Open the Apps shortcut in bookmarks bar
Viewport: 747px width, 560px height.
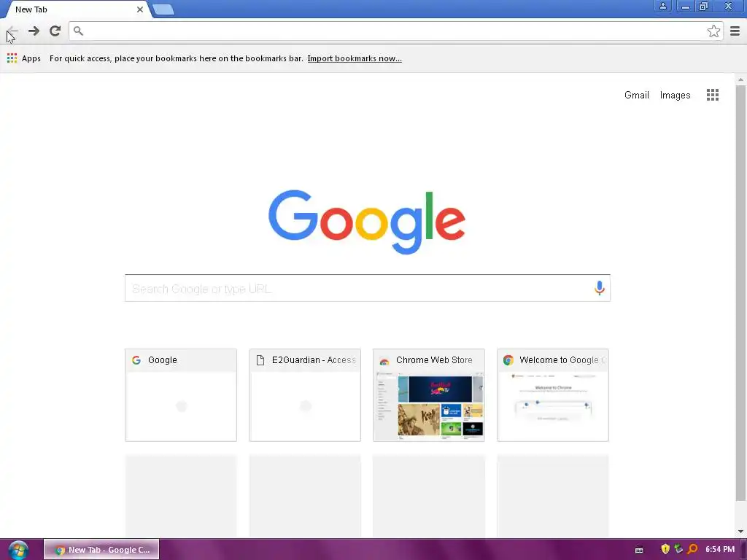point(24,58)
